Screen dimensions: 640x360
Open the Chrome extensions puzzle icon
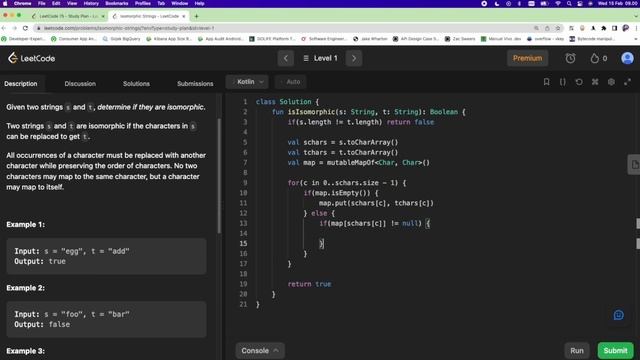[604, 28]
